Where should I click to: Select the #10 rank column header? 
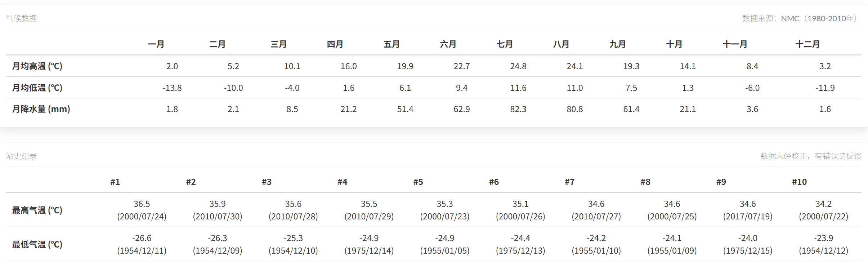[x=800, y=182]
